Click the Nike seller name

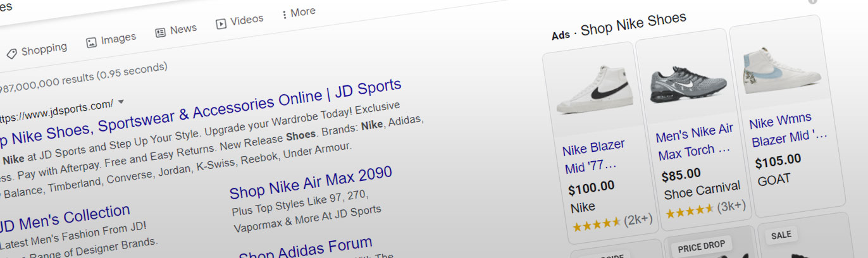[x=583, y=207]
